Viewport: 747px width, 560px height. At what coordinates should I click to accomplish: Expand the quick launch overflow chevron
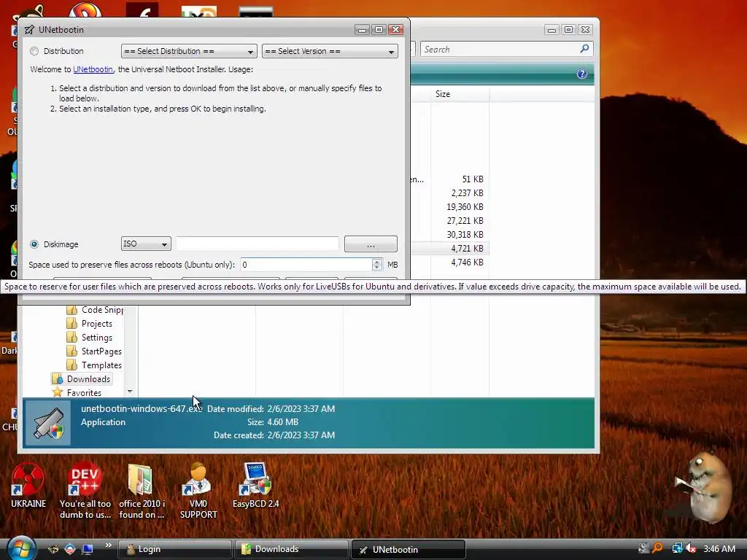[x=108, y=545]
